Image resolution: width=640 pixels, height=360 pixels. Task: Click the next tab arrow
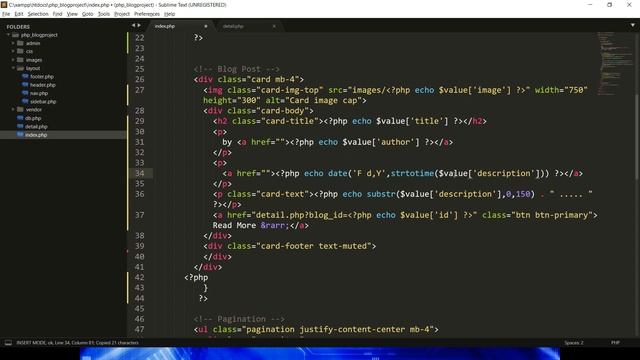(x=139, y=25)
